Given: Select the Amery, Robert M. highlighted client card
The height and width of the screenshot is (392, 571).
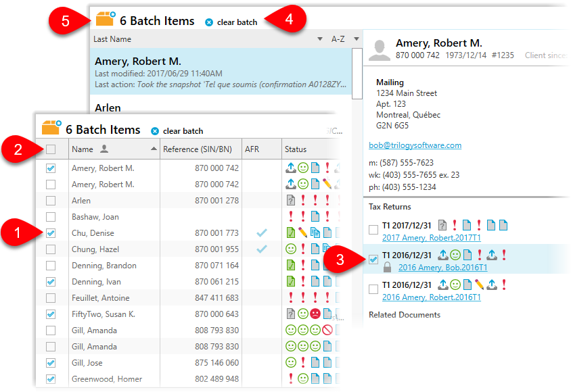Looking at the screenshot, I should click(x=221, y=72).
